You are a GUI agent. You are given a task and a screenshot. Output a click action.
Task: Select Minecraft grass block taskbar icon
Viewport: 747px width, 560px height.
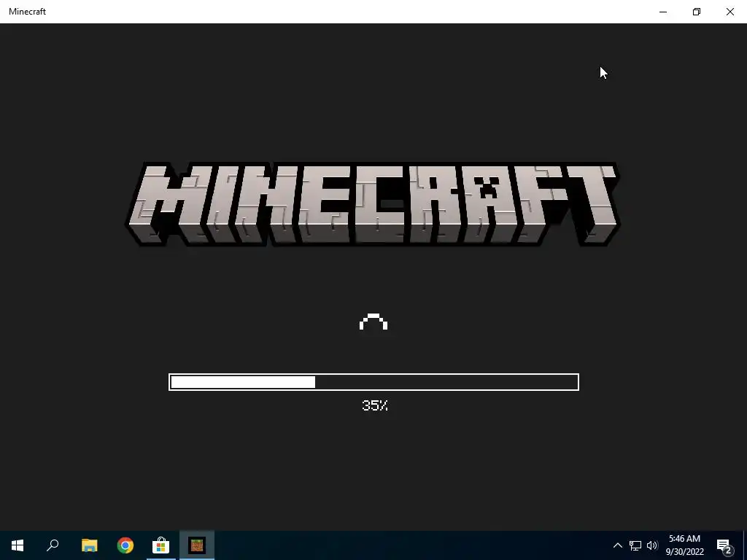(197, 545)
